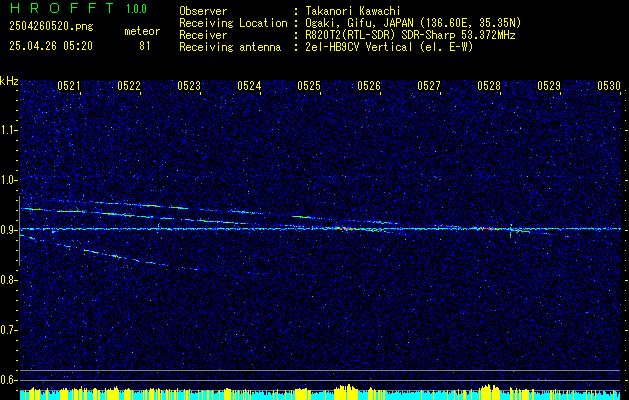Click time marker 0529
629x400 pixels.
tap(549, 85)
